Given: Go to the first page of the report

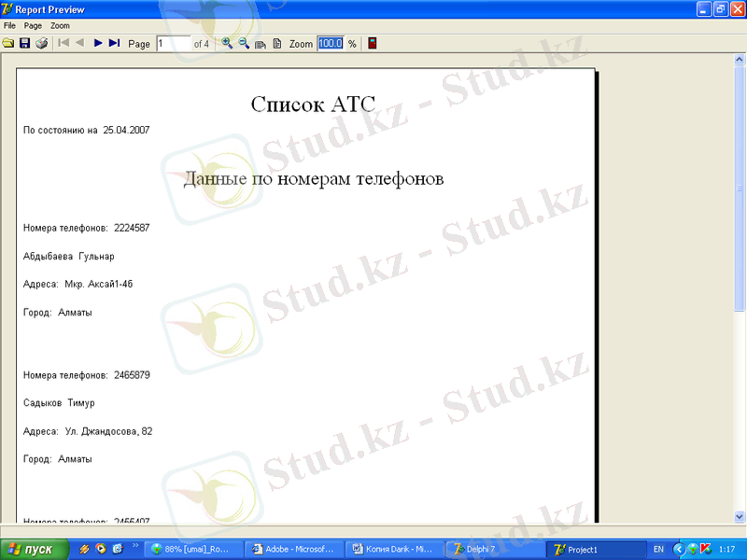Looking at the screenshot, I should [63, 43].
